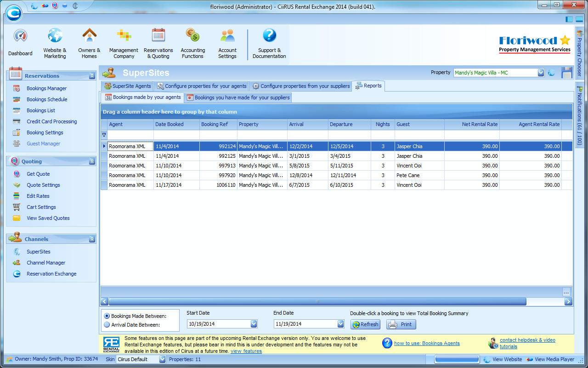Click the Bookings Manager sidebar icon

(17, 88)
